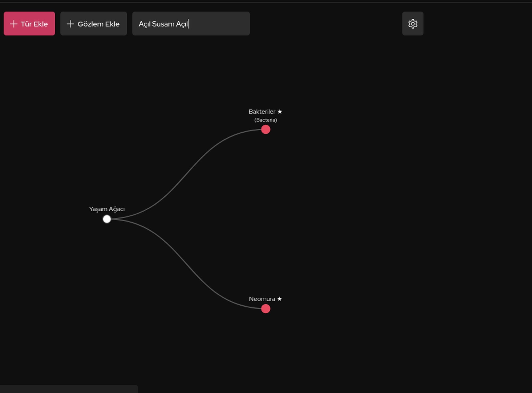Click the star beside Neomura
This screenshot has width=532, height=393.
[x=279, y=299]
